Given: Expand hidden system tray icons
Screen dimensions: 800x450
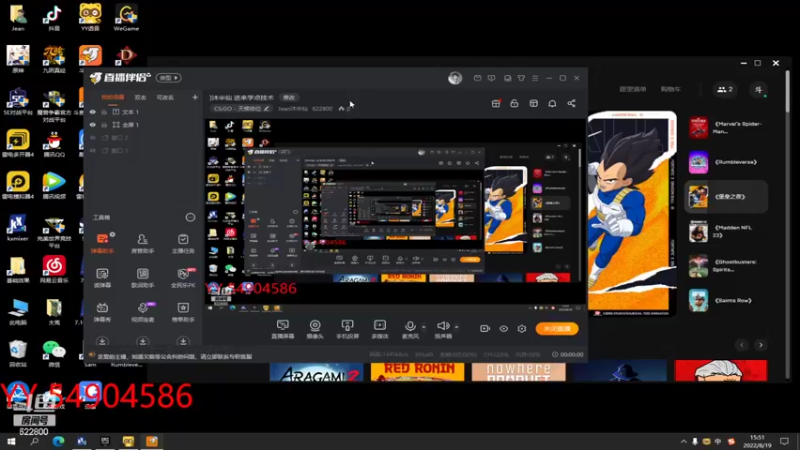Looking at the screenshot, I should point(683,441).
